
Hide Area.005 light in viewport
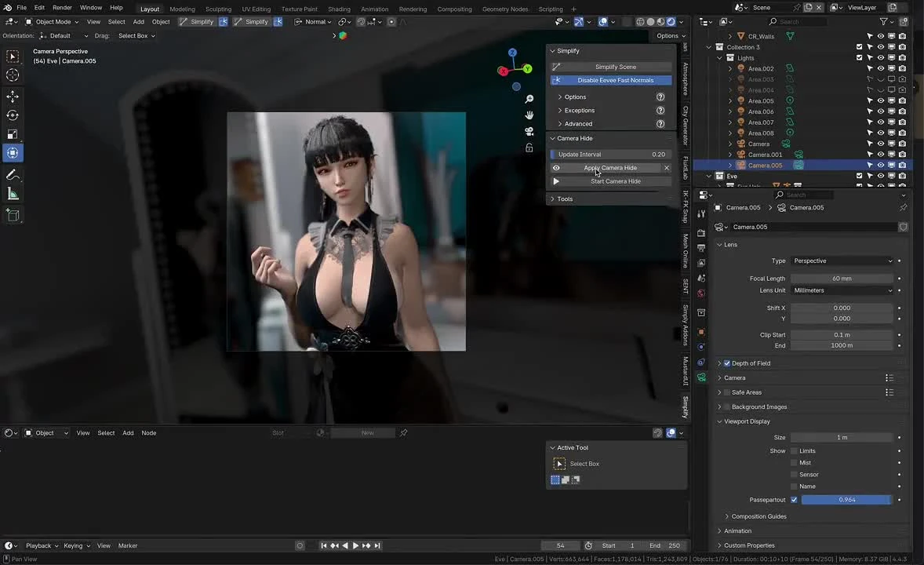(x=880, y=101)
